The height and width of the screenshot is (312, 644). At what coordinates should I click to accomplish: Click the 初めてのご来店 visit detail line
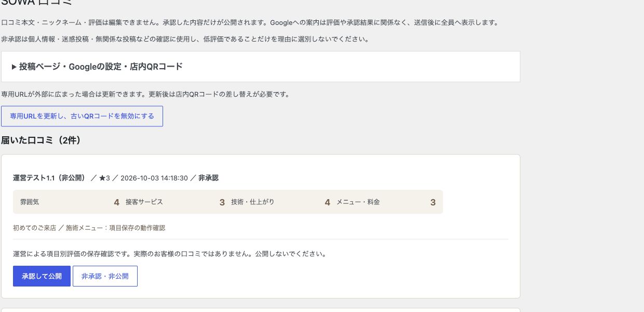tap(89, 228)
